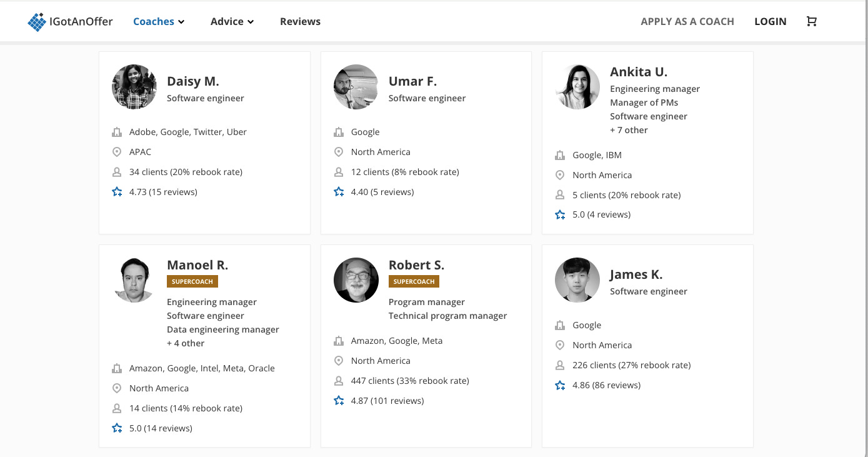Click 'Amazon, Google, Intel, Meta, Oracle' text
Screen dimensions: 868x457
202,368
